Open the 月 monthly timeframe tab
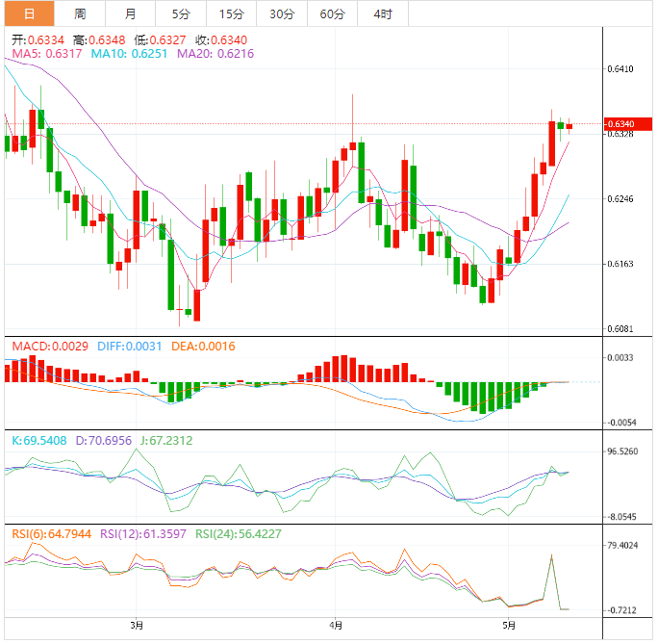 [x=131, y=13]
